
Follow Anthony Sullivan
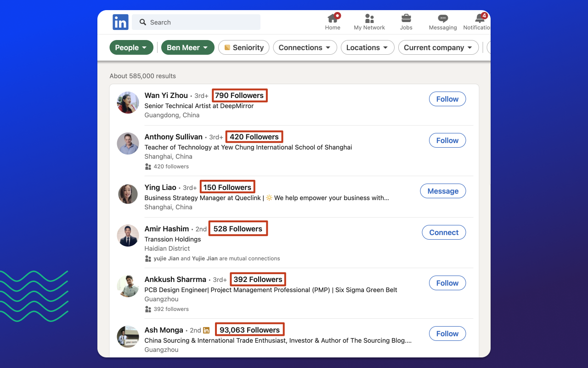(447, 140)
